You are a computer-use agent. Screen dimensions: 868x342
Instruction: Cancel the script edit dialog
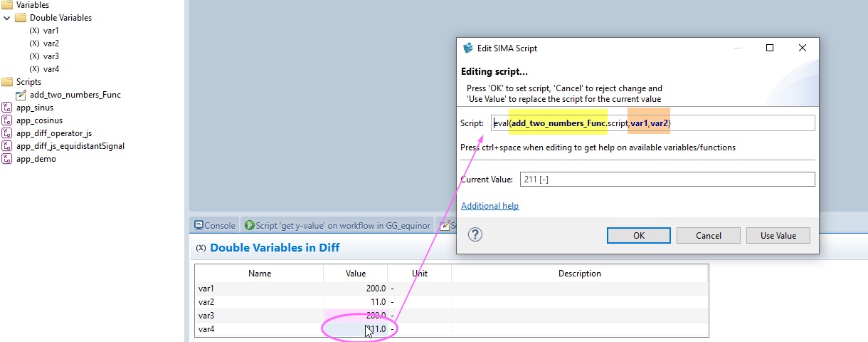click(x=708, y=236)
